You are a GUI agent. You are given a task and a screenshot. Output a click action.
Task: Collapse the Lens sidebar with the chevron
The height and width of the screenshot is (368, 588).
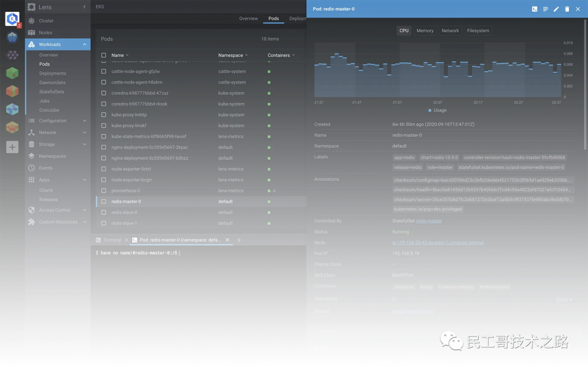click(84, 7)
